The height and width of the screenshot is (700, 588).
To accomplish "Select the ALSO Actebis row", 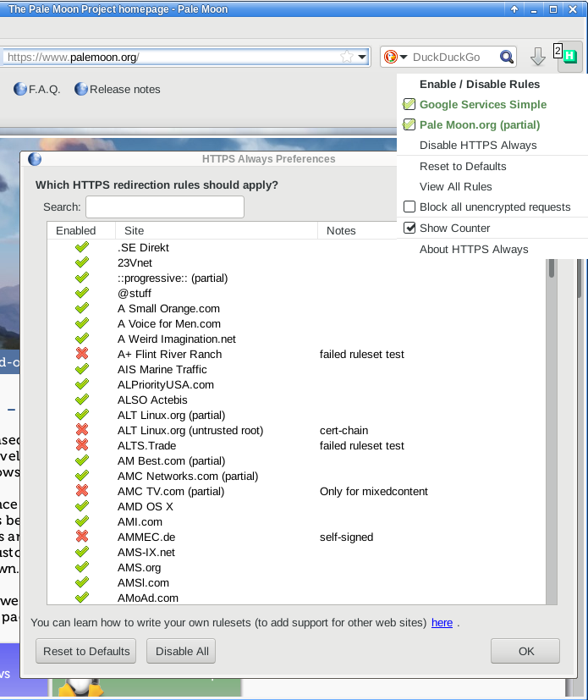I will point(296,400).
